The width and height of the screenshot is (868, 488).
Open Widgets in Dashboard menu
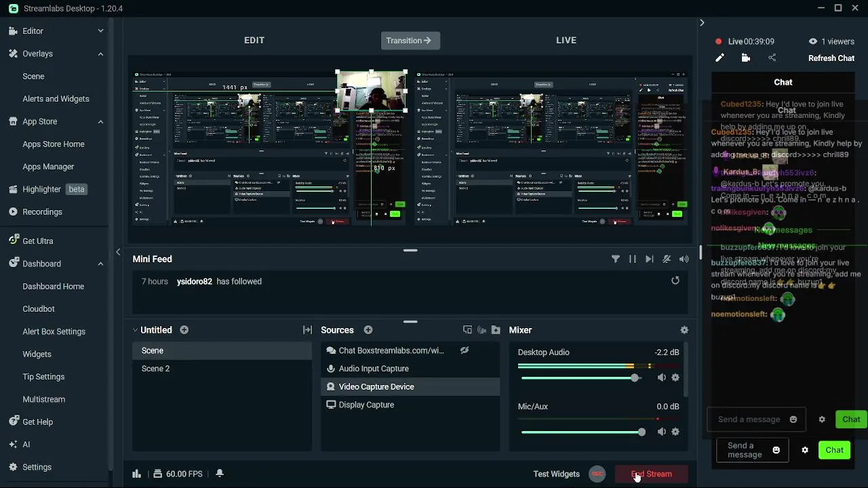point(37,354)
